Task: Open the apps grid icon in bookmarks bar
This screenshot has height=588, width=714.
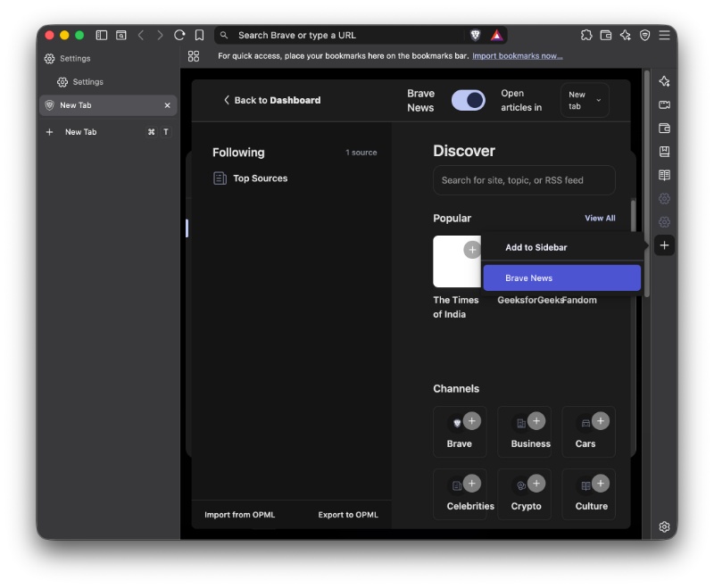Action: coord(194,56)
